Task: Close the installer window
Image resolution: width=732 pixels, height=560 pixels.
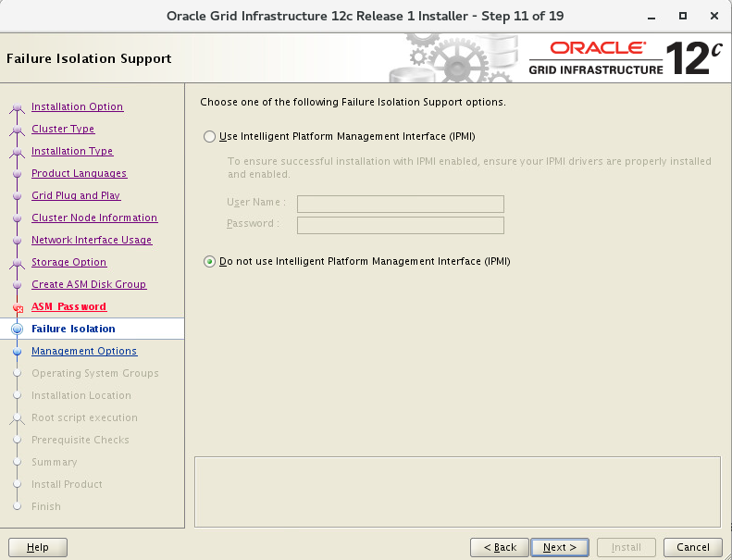Action: 713,16
